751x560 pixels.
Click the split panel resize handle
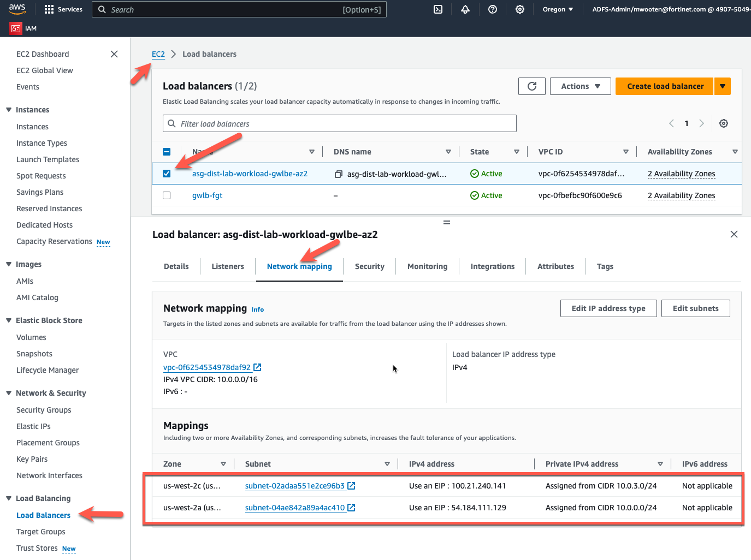coord(447,223)
